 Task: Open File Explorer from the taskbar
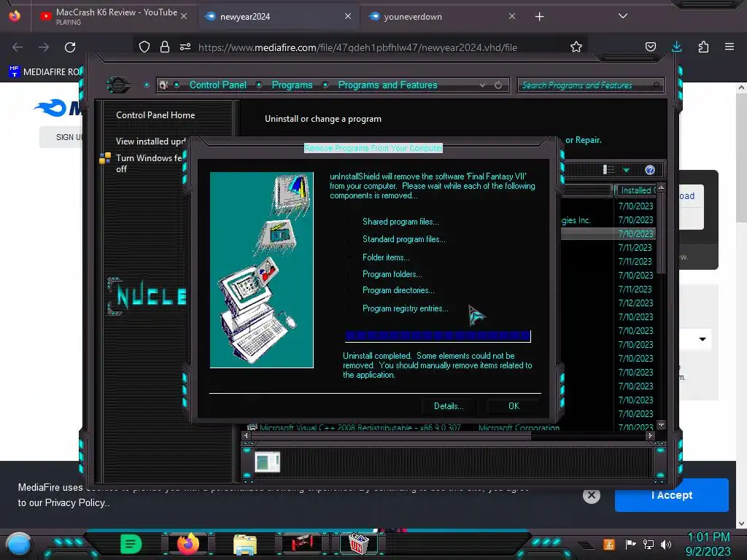(x=245, y=545)
